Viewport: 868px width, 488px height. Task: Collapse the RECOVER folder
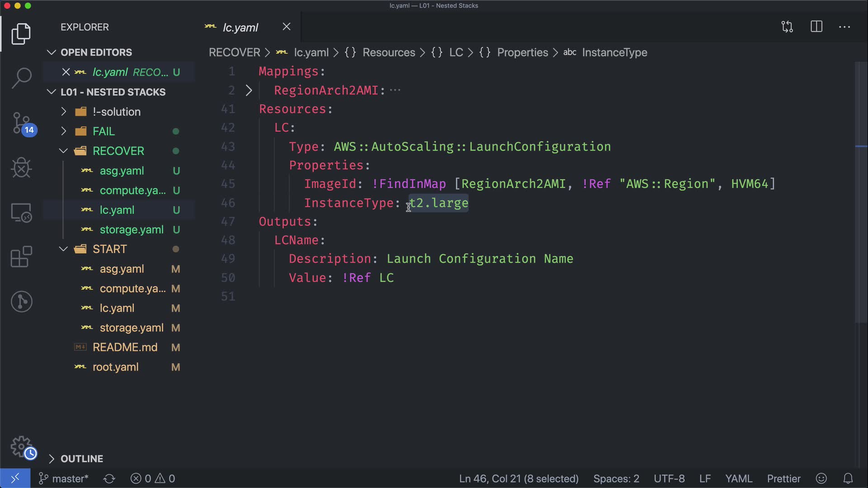tap(118, 151)
